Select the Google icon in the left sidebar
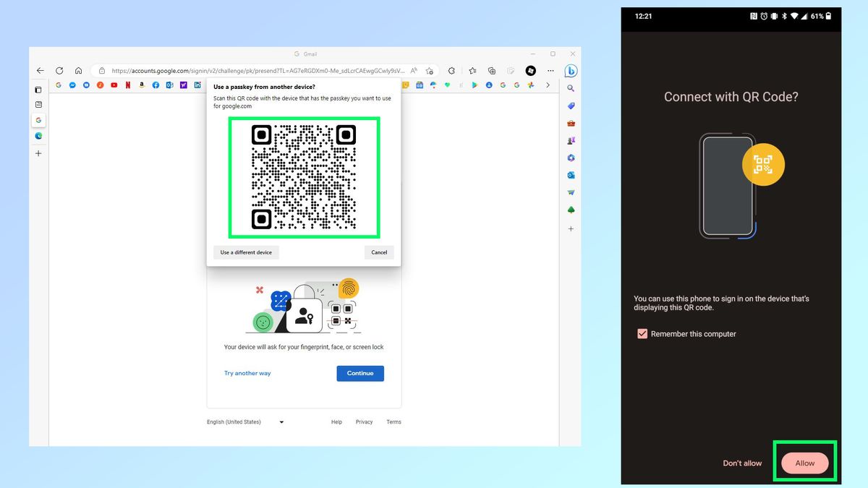Image resolution: width=868 pixels, height=488 pixels. click(38, 120)
